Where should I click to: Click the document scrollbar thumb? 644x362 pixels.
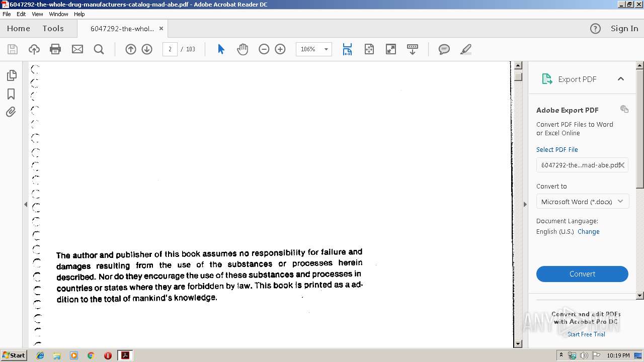coord(518,77)
